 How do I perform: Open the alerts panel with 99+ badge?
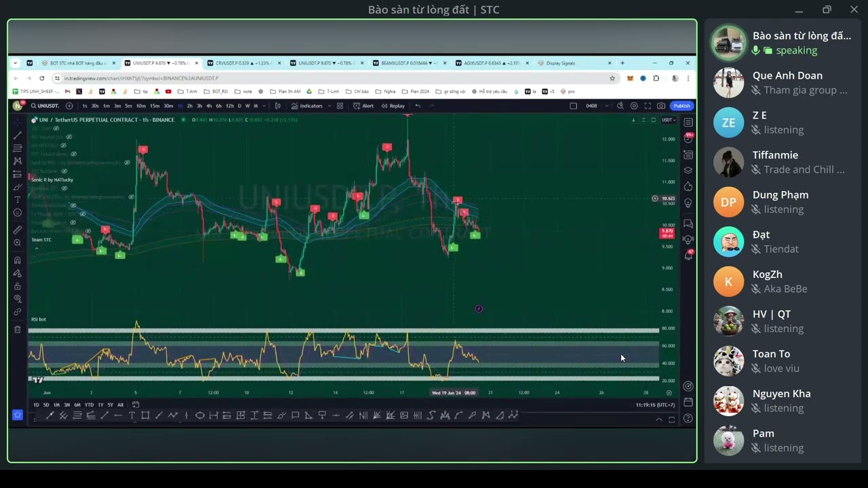[x=688, y=138]
